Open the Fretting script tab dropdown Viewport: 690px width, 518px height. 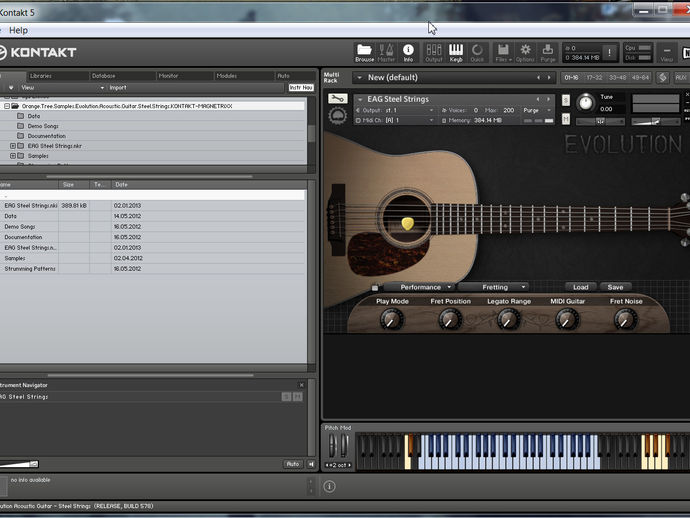[493, 287]
